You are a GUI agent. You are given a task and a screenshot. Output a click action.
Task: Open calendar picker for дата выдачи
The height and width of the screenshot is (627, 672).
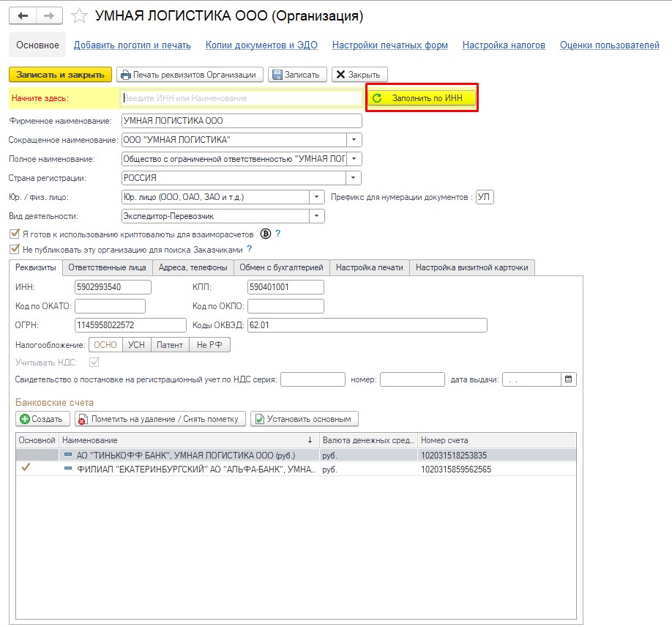click(x=568, y=379)
